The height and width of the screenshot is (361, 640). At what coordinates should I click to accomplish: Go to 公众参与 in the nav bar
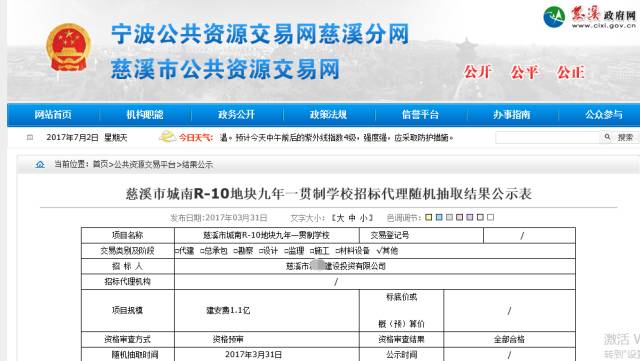pos(604,114)
